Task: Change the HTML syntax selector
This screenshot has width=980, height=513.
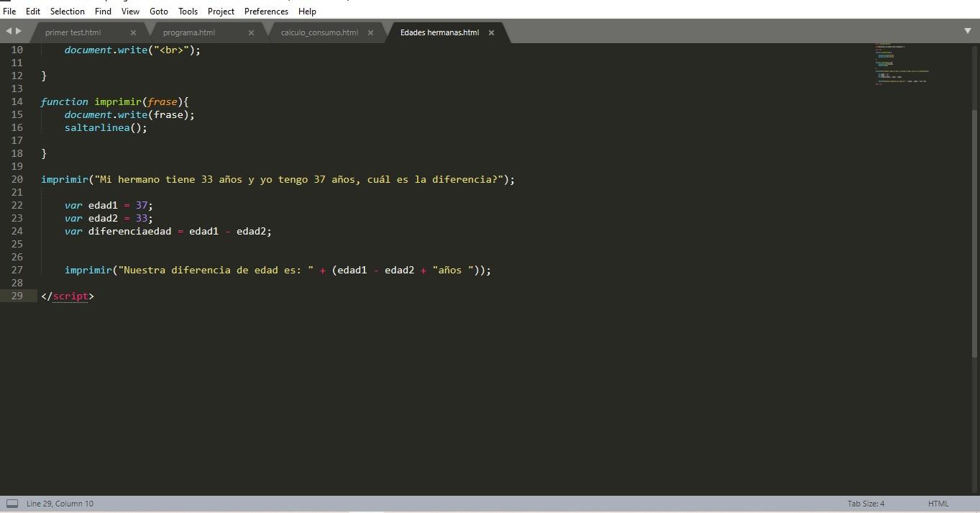Action: click(x=938, y=504)
